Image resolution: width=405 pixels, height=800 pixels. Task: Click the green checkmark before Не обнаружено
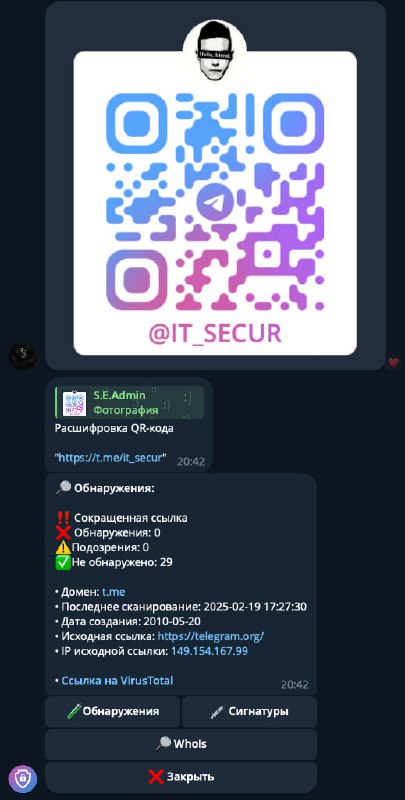tap(62, 562)
